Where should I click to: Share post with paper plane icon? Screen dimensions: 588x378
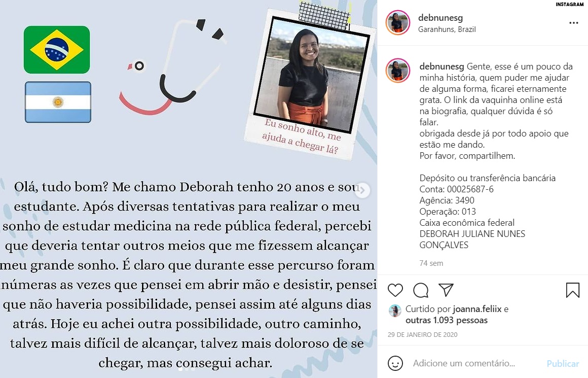point(446,290)
